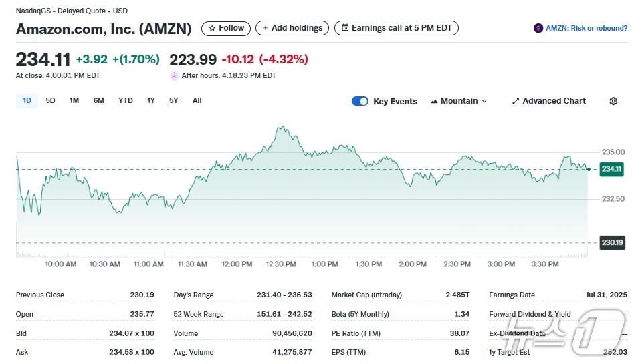Open AMZN: Risk or rebound? link
The width and height of the screenshot is (634, 364).
click(587, 28)
